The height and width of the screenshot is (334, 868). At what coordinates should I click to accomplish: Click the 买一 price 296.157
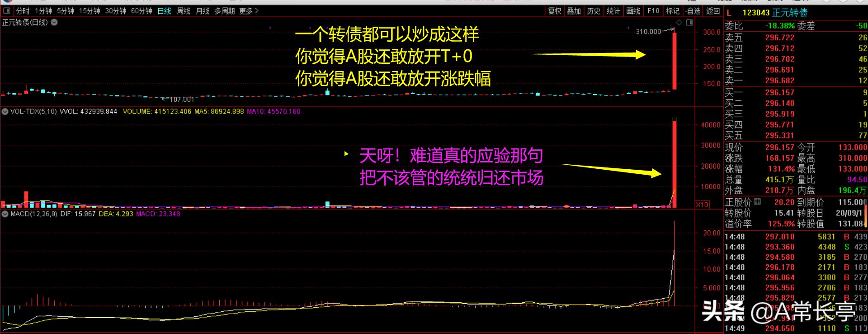[x=779, y=92]
